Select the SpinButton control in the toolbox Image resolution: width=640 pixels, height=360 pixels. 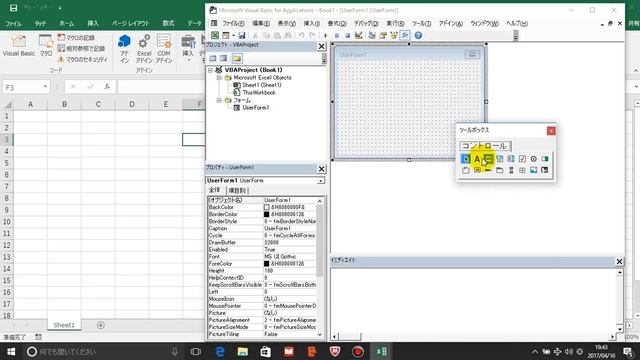click(x=522, y=170)
